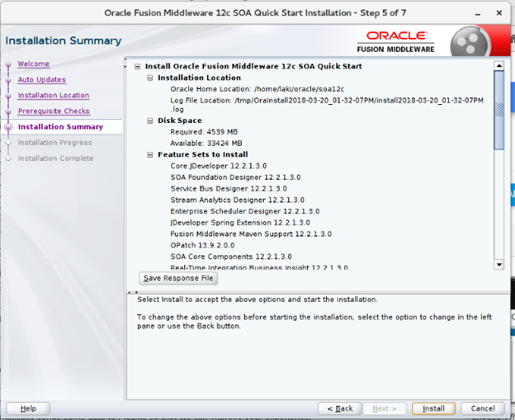The width and height of the screenshot is (515, 420).
Task: Click the Welcome step bullet icon
Action: [x=9, y=64]
